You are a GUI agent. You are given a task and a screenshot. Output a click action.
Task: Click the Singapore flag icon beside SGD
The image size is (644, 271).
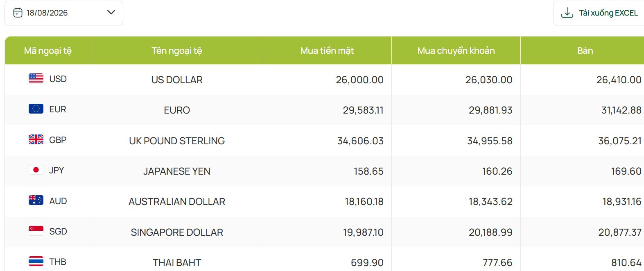36,231
